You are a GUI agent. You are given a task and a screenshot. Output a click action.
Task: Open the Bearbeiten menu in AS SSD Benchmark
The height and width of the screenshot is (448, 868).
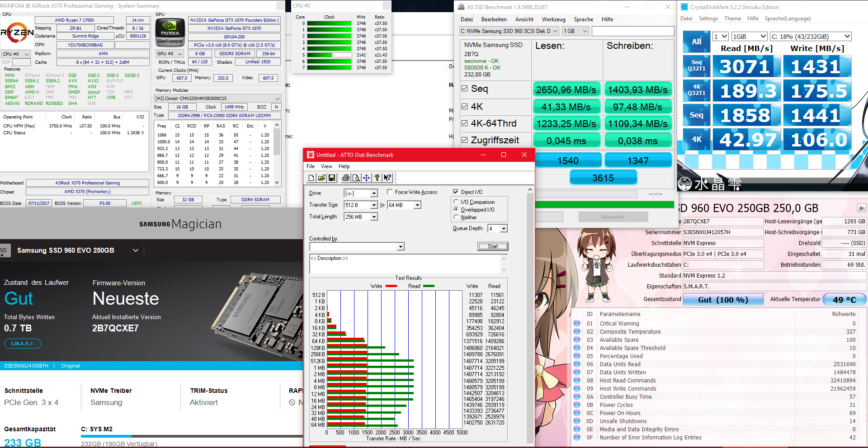[x=494, y=19]
